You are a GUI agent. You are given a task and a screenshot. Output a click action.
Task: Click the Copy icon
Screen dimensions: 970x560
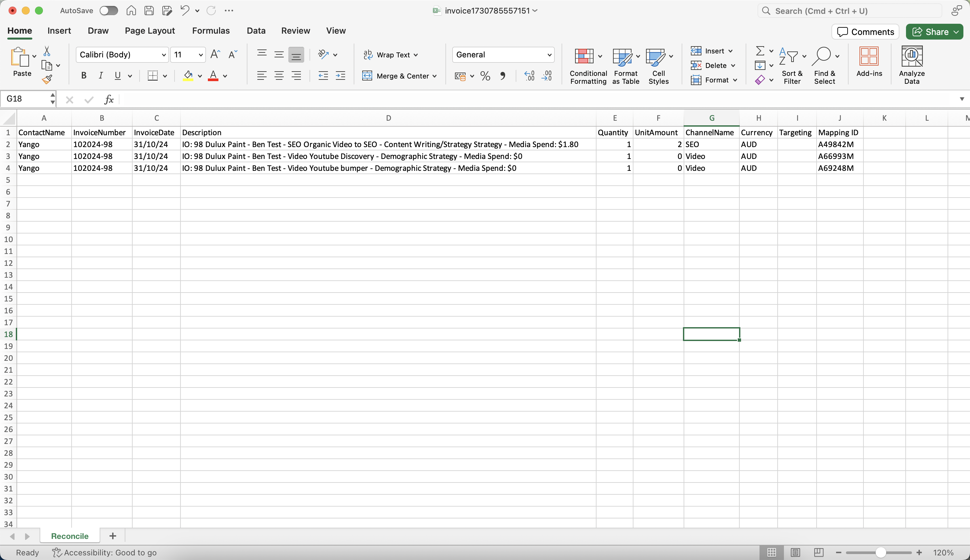[47, 65]
